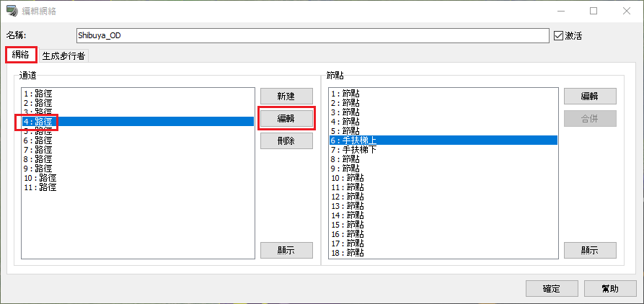644x304 pixels.
Task: Select node row 17：節點
Action: coord(444,243)
